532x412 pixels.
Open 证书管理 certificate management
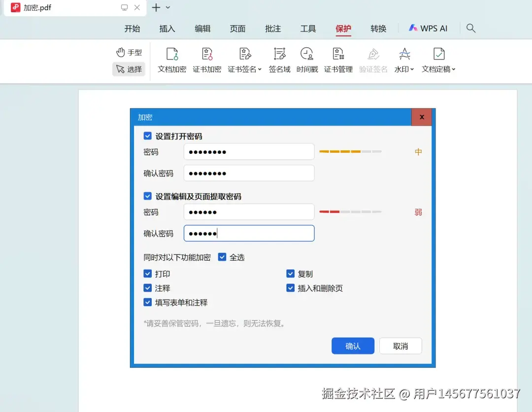338,60
